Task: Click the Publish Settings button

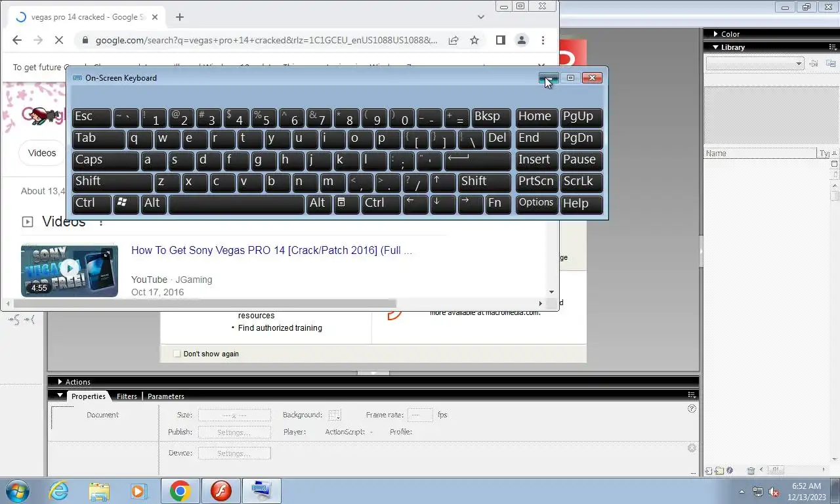Action: coord(234,432)
